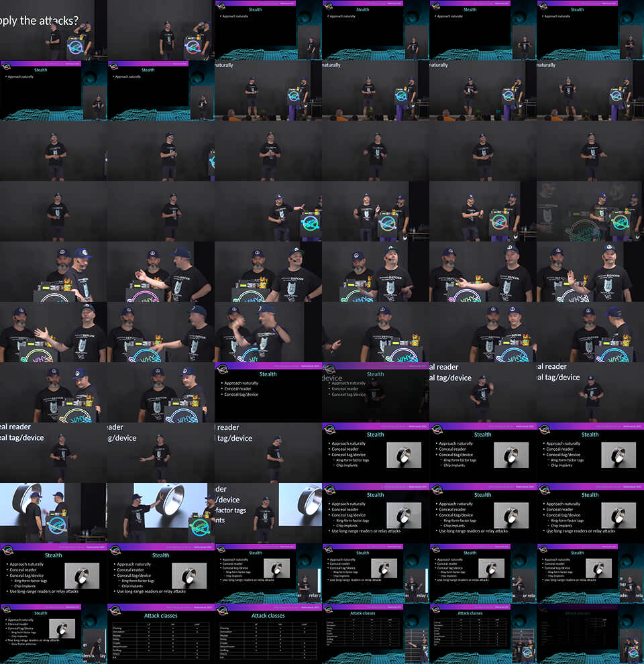Select the close-up with a hand entering from left edge
Image resolution: width=644 pixels, height=664 pixels.
pos(376,332)
